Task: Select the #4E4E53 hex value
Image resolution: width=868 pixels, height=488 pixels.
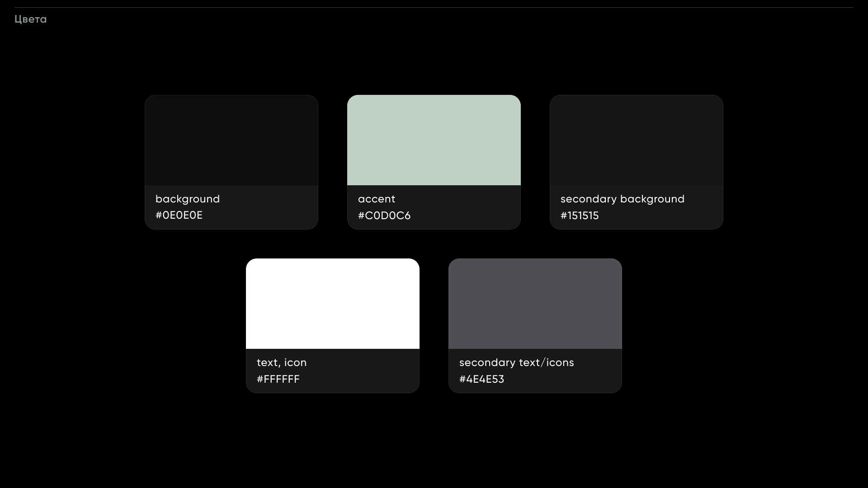Action: coord(481,379)
